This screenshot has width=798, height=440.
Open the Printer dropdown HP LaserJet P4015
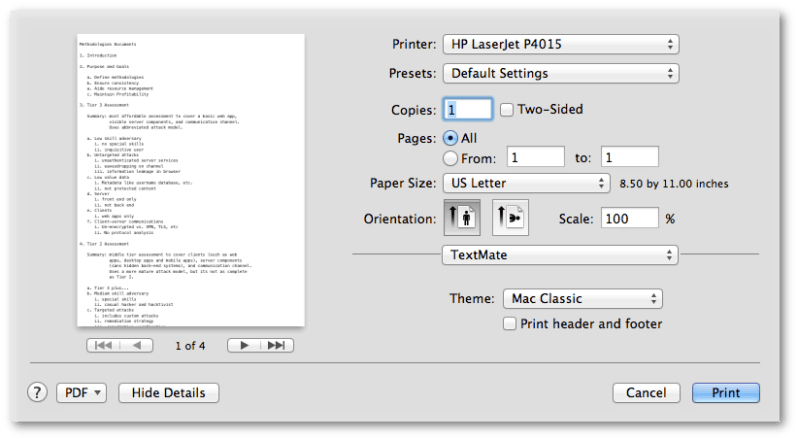(561, 44)
